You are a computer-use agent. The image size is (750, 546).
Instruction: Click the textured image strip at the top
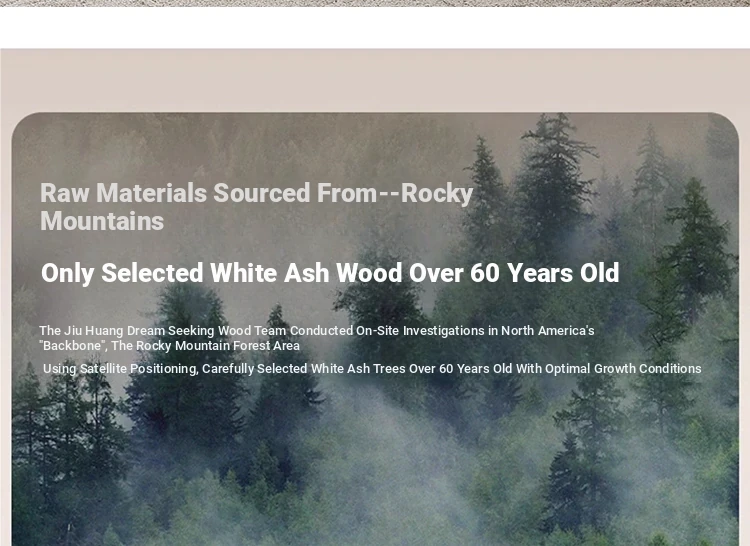point(375,3)
